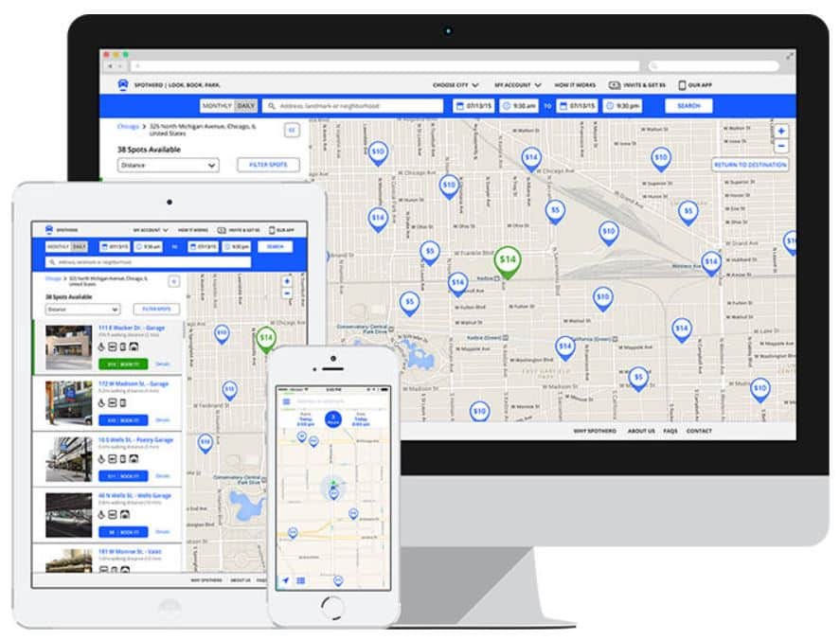Toggle Monthly parking on desktop site
Image resolution: width=840 pixels, height=640 pixels.
click(216, 106)
